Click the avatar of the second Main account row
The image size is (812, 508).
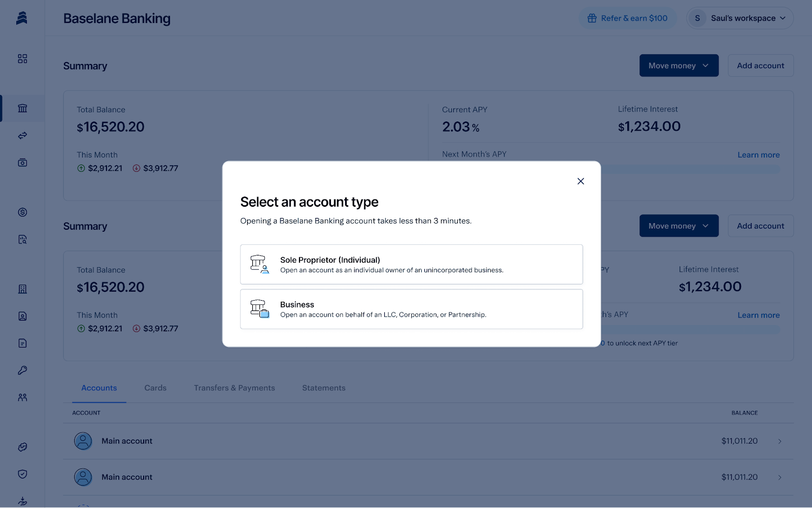(83, 477)
